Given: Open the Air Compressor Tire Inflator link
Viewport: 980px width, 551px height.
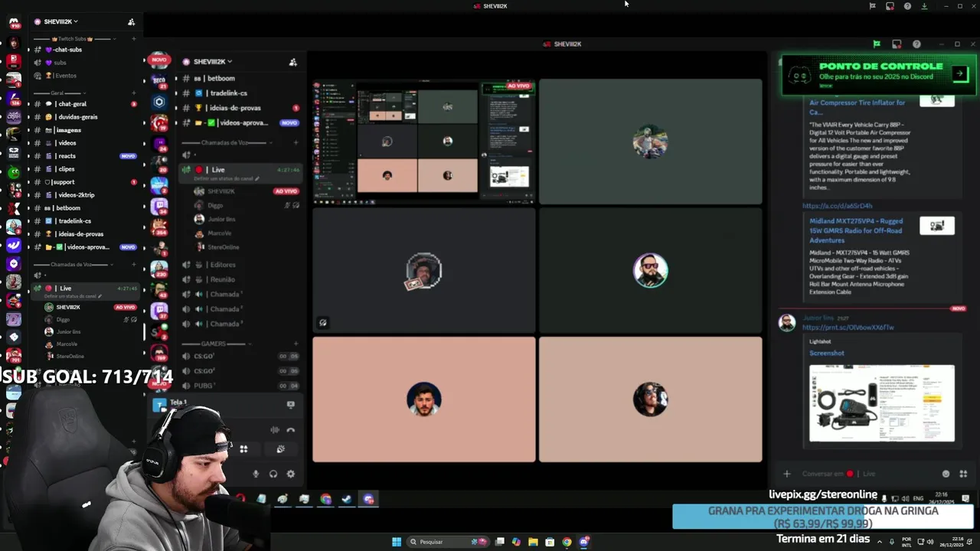Looking at the screenshot, I should coord(857,107).
